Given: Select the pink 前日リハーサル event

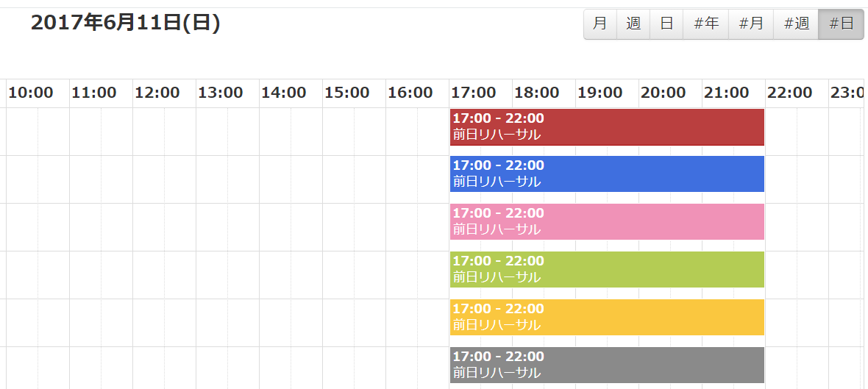Looking at the screenshot, I should 607,221.
